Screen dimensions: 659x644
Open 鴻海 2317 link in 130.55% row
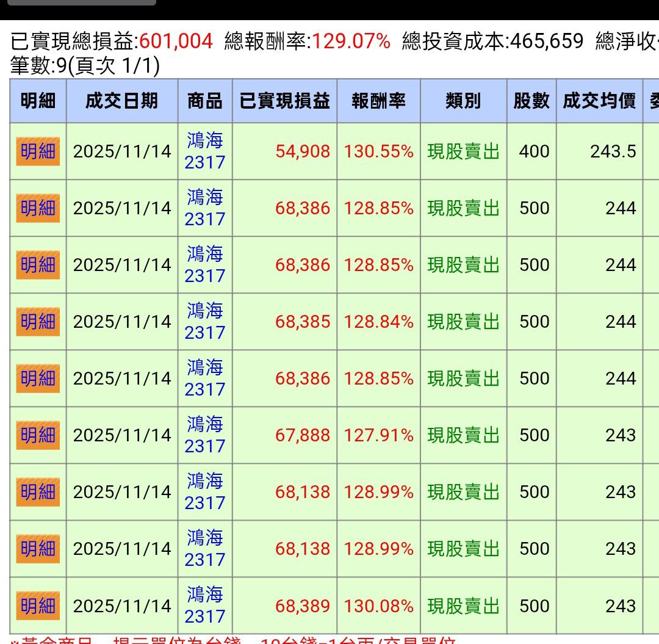pos(205,151)
